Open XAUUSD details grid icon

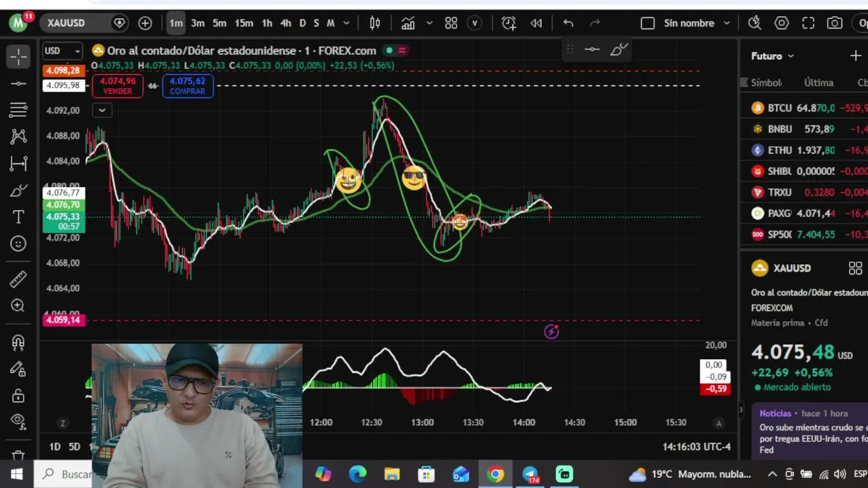click(855, 268)
